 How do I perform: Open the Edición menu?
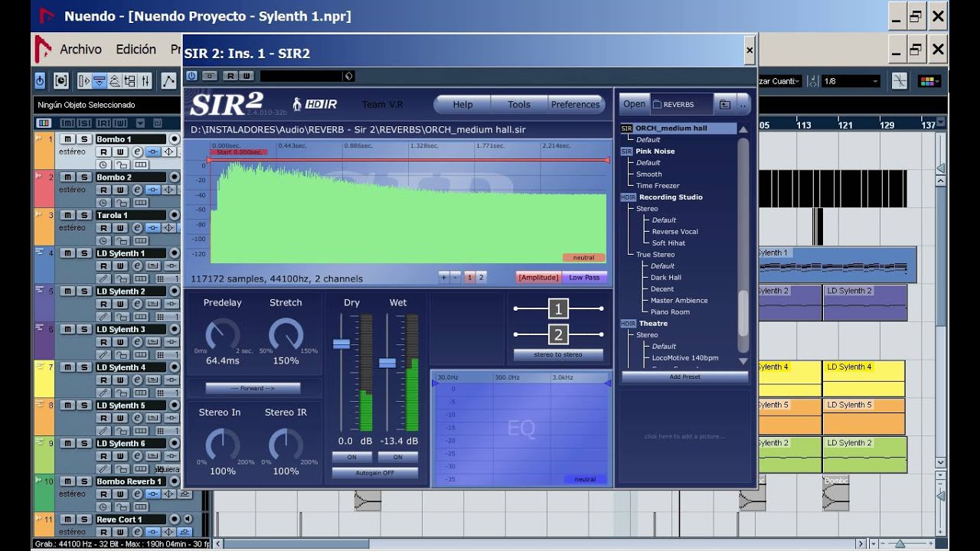click(x=136, y=50)
